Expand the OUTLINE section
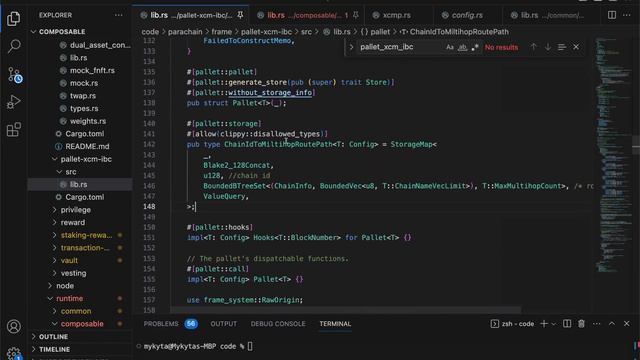The image size is (640, 360). 53,337
